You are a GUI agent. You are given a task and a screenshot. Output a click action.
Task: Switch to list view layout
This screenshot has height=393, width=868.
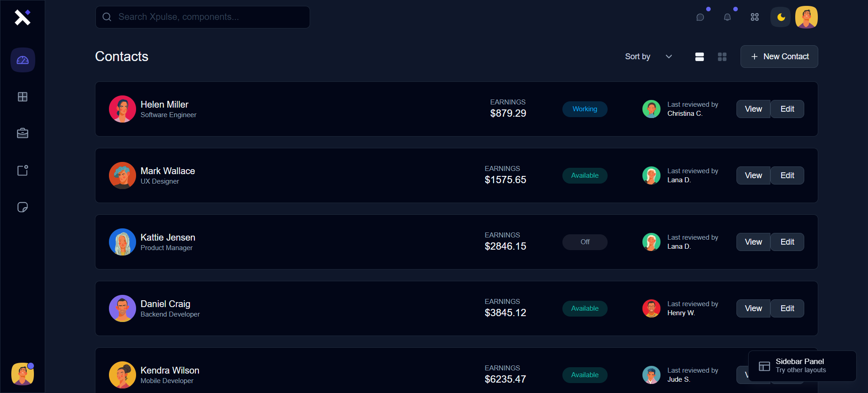pyautogui.click(x=699, y=57)
